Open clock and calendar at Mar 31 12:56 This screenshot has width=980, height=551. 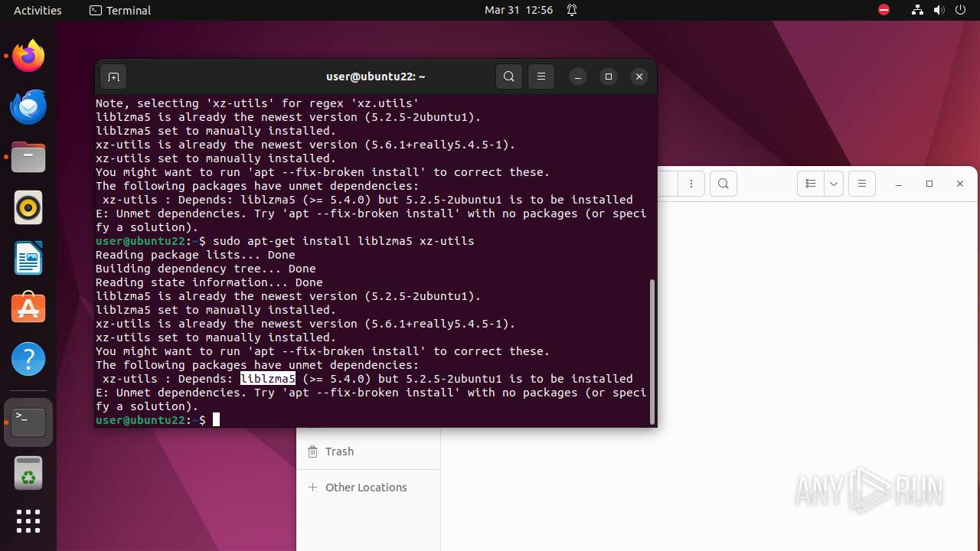tap(518, 10)
